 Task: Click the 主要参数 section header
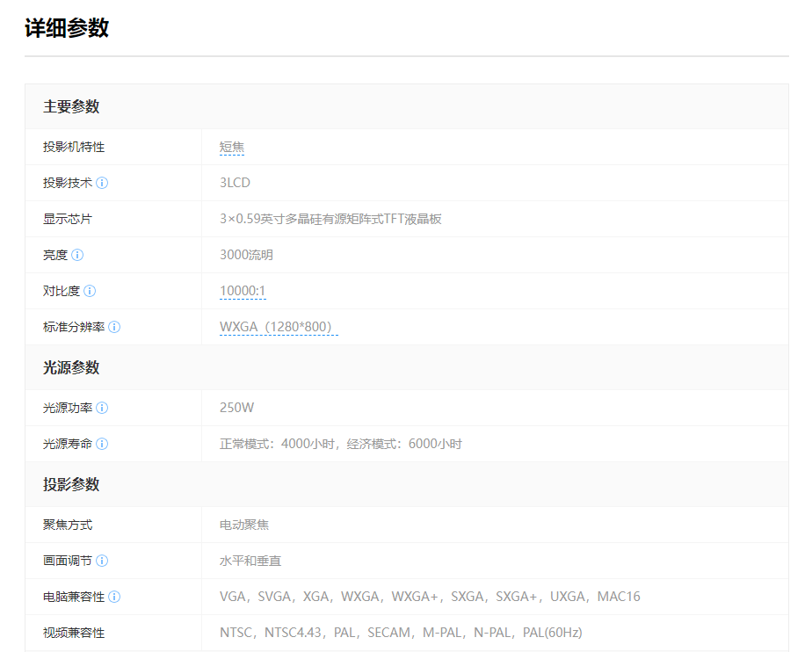point(71,106)
